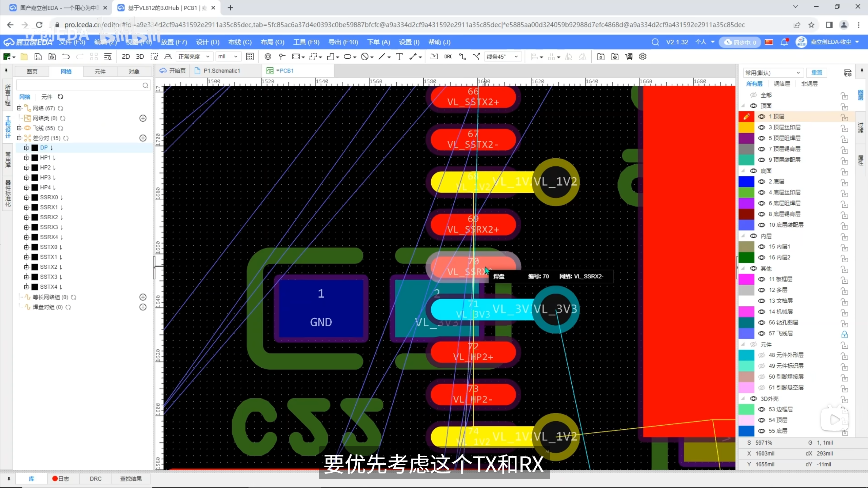Image resolution: width=868 pixels, height=488 pixels.
Task: Toggle visibility of 2 底层 layer
Action: click(762, 182)
